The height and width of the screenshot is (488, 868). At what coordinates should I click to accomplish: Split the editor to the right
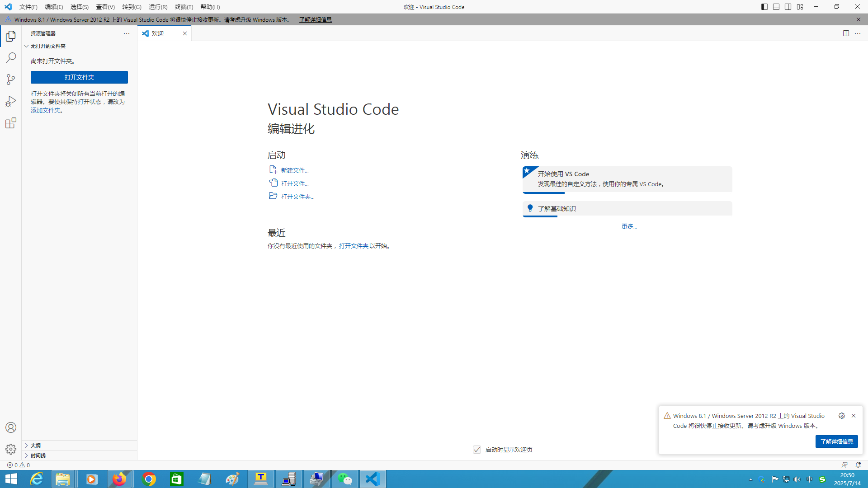[x=846, y=33]
